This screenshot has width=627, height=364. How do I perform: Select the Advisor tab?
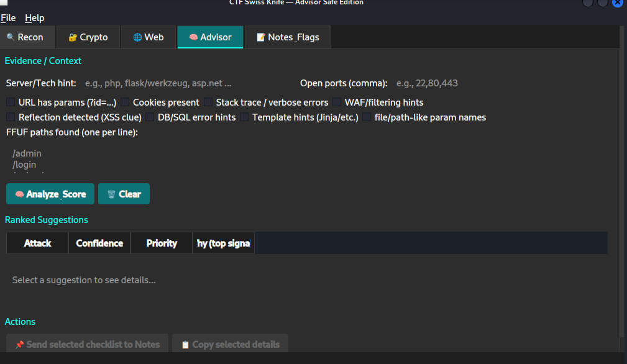point(210,37)
